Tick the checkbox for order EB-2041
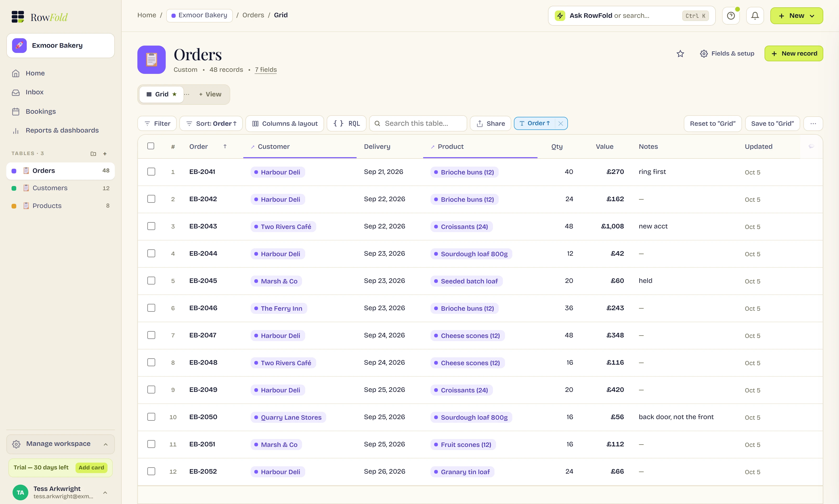 [x=151, y=172]
